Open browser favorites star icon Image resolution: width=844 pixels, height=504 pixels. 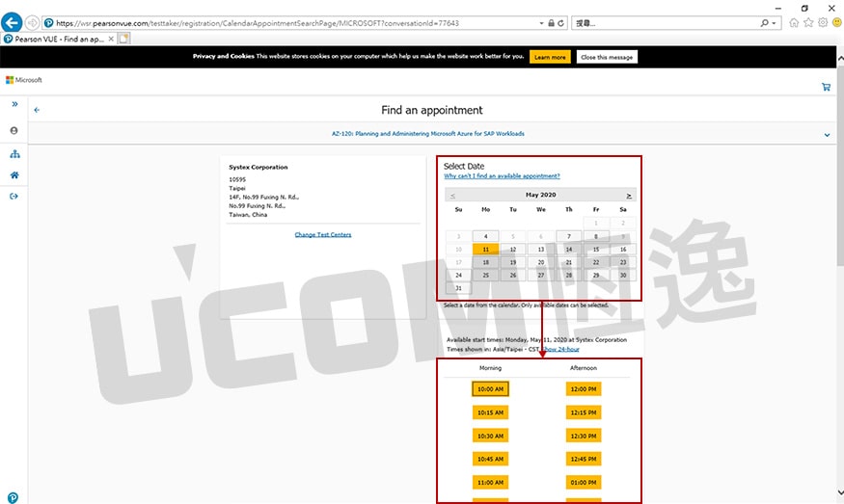pyautogui.click(x=808, y=22)
